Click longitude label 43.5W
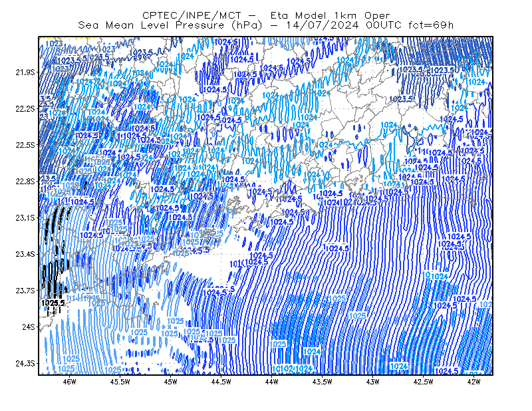532x411 pixels. [322, 382]
